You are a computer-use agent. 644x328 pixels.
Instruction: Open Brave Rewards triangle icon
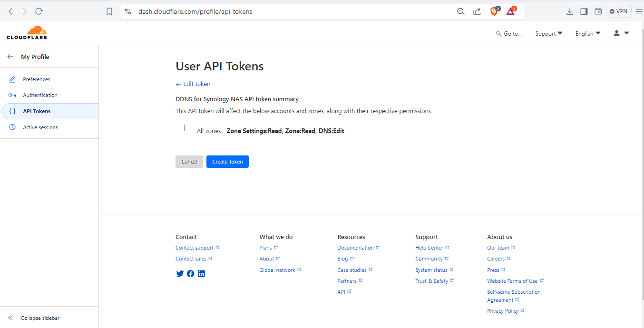pos(511,11)
